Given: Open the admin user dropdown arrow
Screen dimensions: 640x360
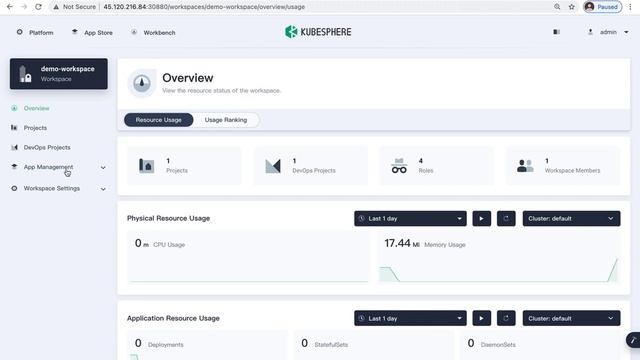Looking at the screenshot, I should click(626, 32).
